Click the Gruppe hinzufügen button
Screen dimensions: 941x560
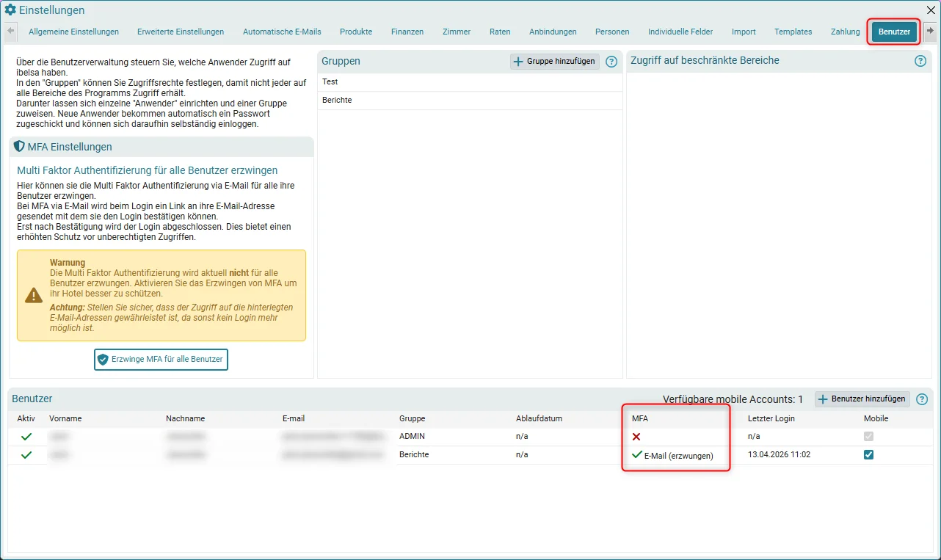555,62
